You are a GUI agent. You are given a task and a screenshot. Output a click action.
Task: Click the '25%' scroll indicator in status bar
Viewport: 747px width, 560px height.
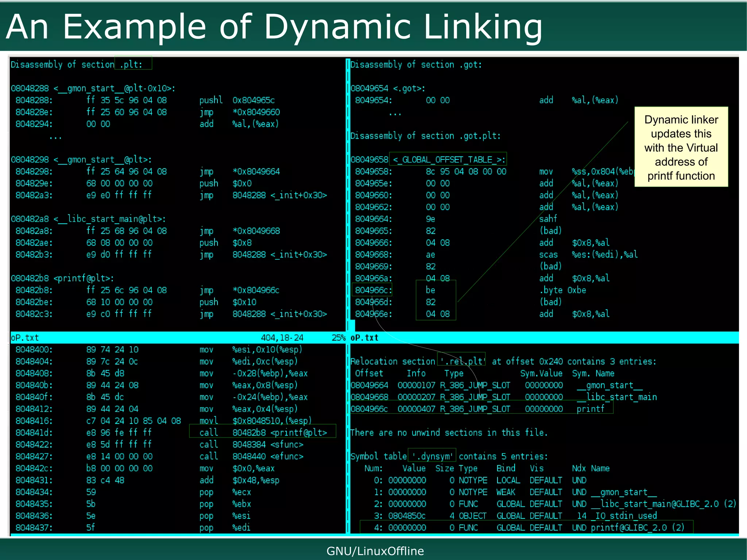point(338,337)
